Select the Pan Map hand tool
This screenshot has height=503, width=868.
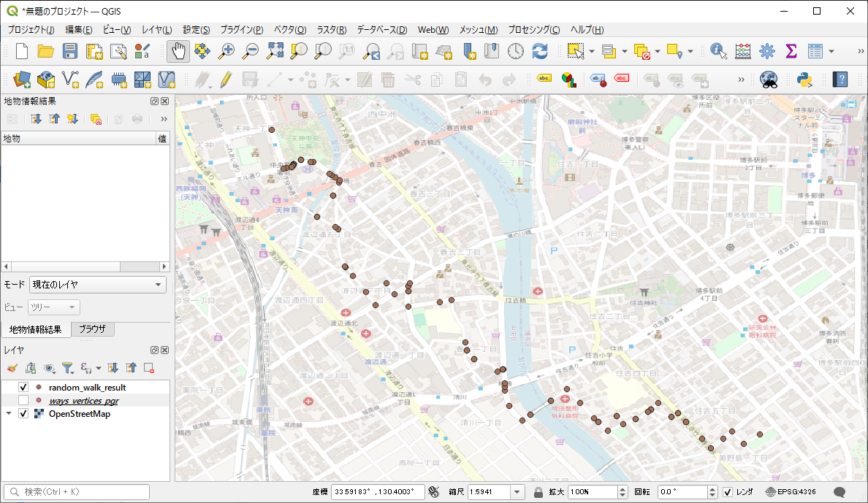pos(178,51)
